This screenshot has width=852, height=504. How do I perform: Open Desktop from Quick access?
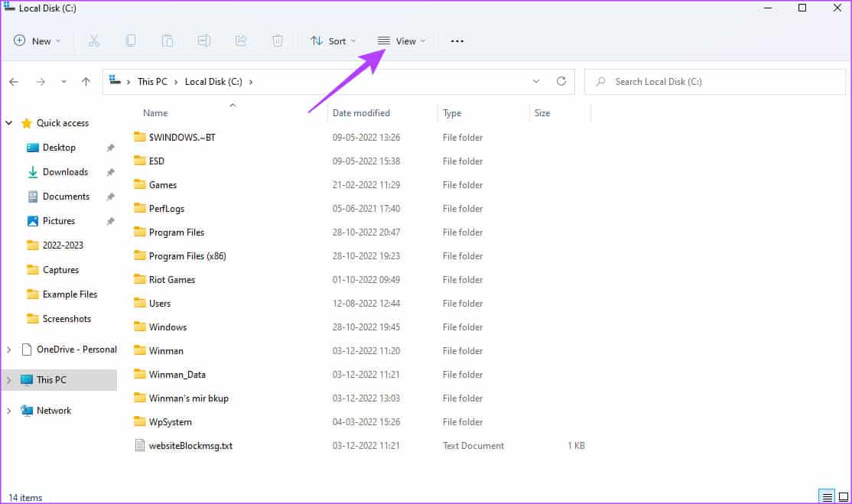(59, 147)
